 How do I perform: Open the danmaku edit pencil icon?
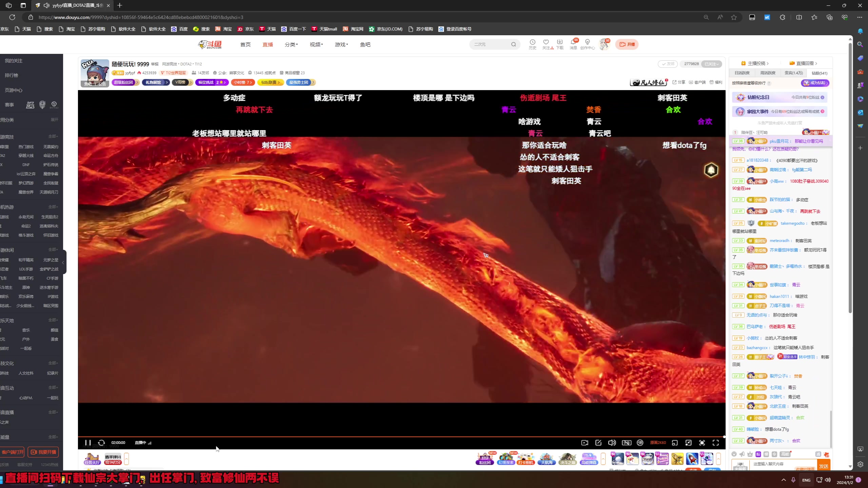point(598,443)
